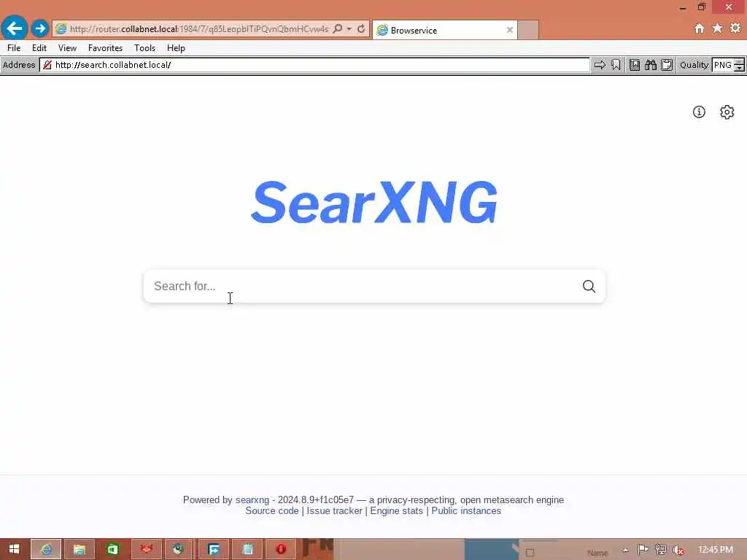747x560 pixels.
Task: Open the File menu
Action: point(14,48)
